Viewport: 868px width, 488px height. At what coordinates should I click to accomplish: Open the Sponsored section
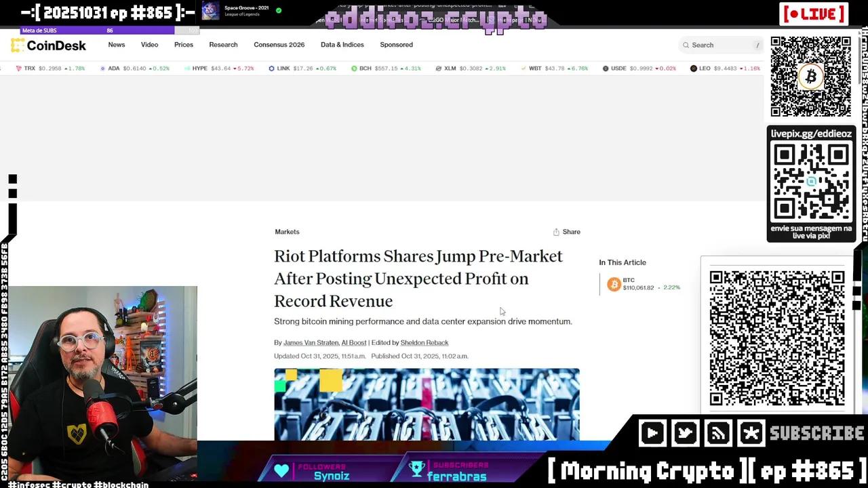point(396,45)
